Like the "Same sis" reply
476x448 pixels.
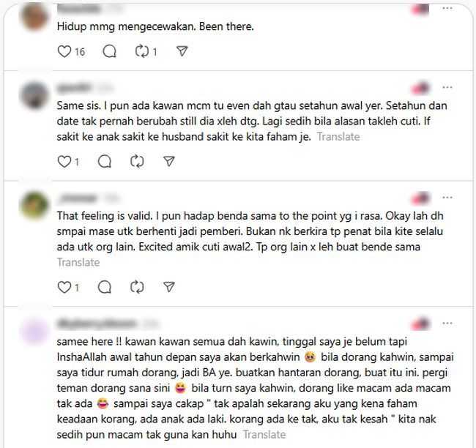(64, 162)
